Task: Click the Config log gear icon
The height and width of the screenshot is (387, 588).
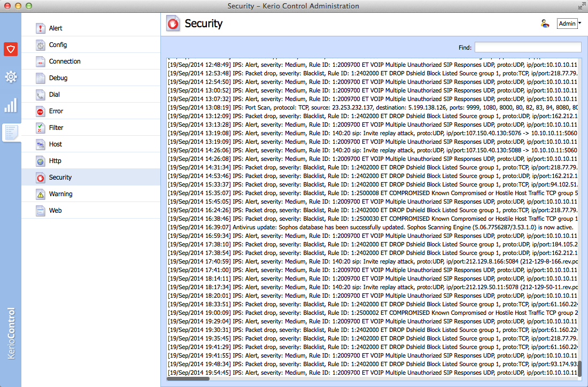Action: point(41,45)
